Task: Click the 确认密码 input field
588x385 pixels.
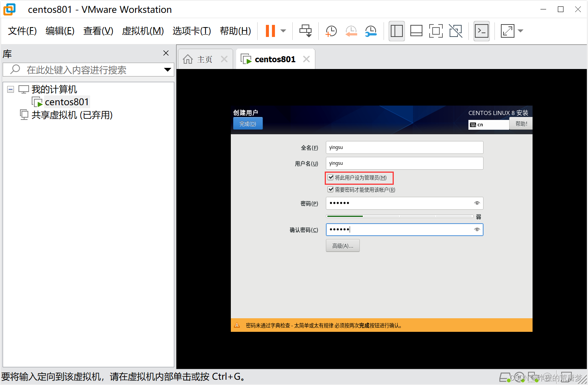Action: point(404,230)
